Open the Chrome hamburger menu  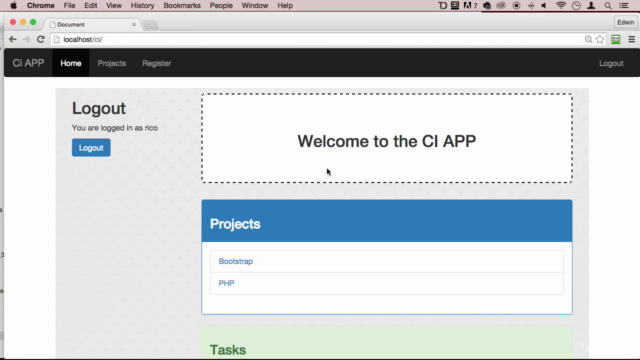coord(631,39)
